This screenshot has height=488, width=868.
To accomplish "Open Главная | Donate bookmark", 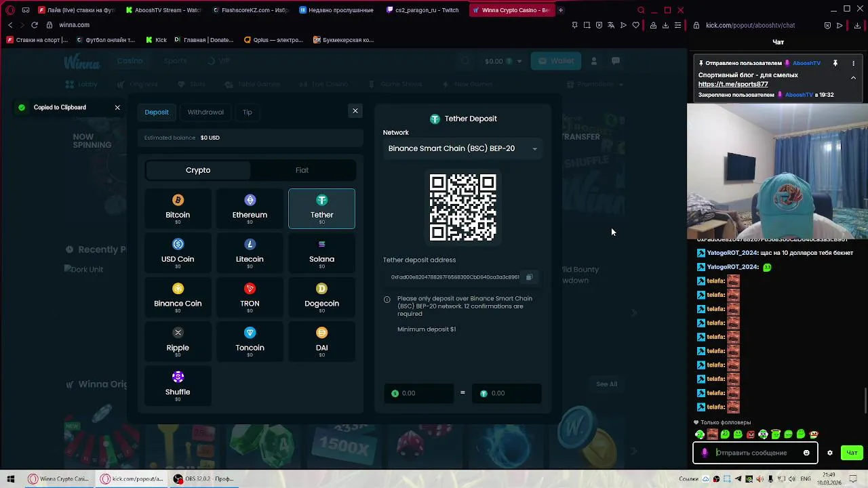I will pos(204,40).
